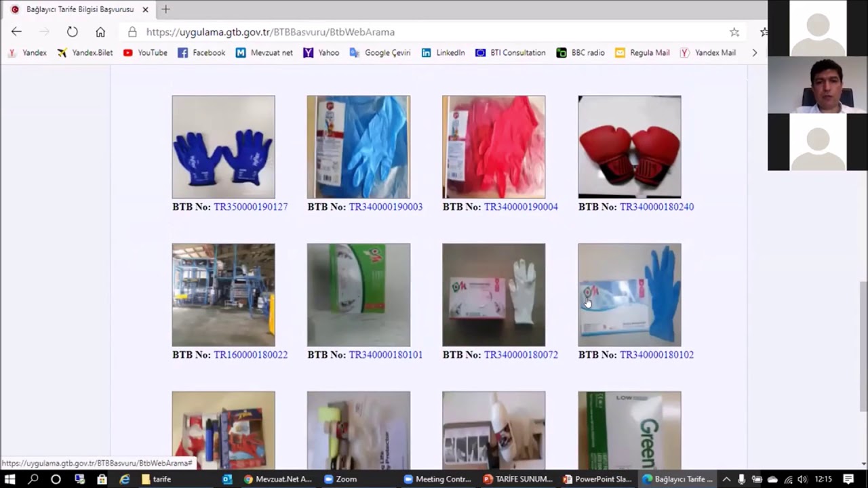Click the blue glove with box thumbnail
The image size is (868, 488).
point(629,295)
